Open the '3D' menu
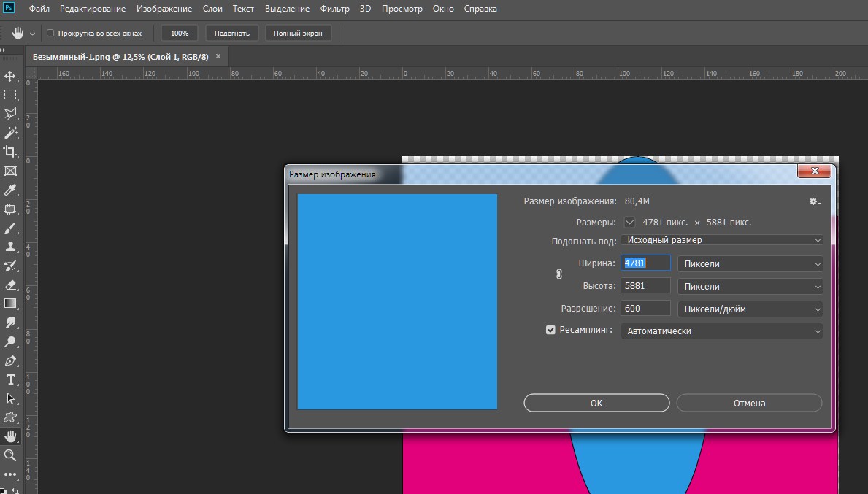The image size is (868, 494). [x=365, y=9]
